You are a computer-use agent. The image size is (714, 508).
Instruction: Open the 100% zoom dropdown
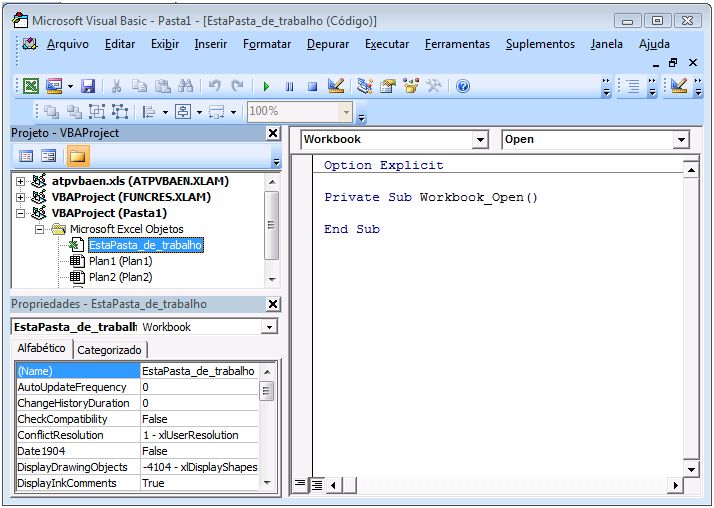pyautogui.click(x=347, y=112)
